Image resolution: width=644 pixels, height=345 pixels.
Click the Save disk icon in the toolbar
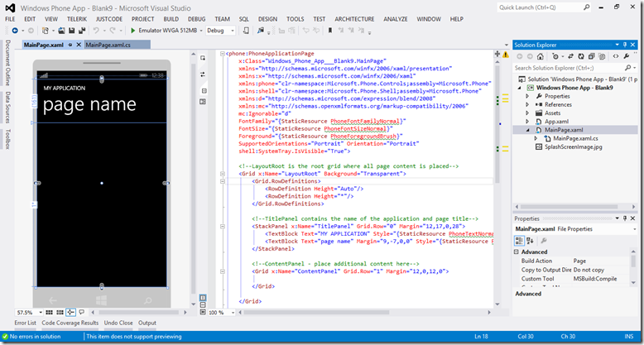coord(72,31)
